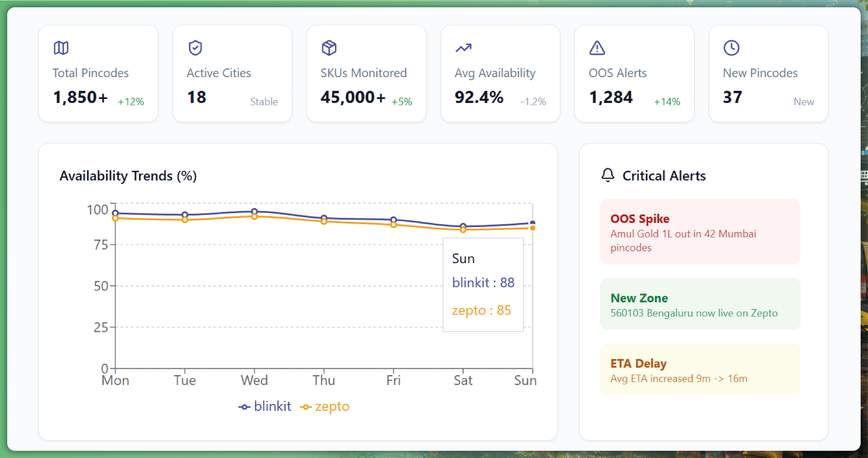Click the -1.2% change on Avg Availability

(533, 101)
